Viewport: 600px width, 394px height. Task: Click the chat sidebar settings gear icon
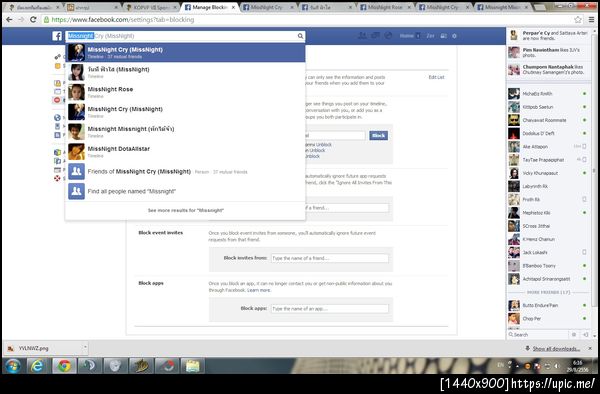point(574,335)
